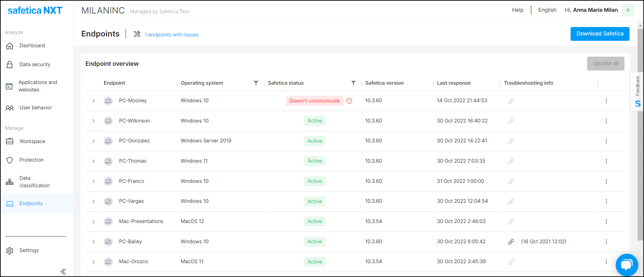Click the page vertical scrollbar
Image resolution: width=644 pixels, height=277 pixels.
point(640,135)
